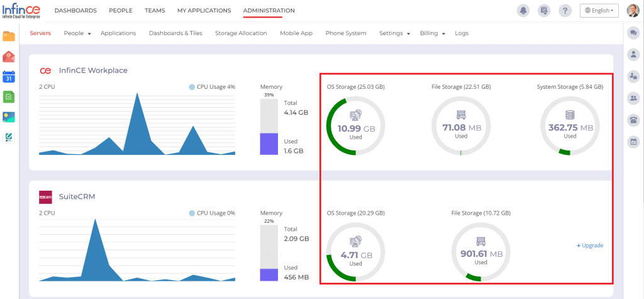Click the OS Storage (20.29 GB) label
644x299 pixels.
[356, 213]
